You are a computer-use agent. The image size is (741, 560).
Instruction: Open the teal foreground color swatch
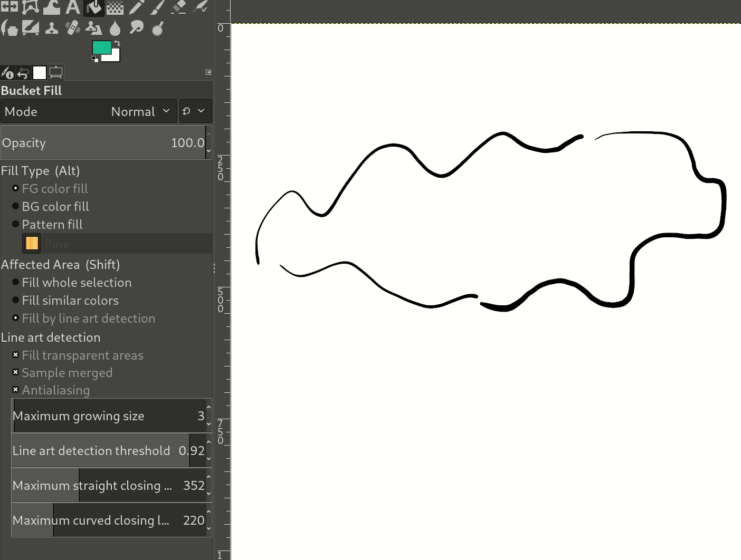[101, 47]
